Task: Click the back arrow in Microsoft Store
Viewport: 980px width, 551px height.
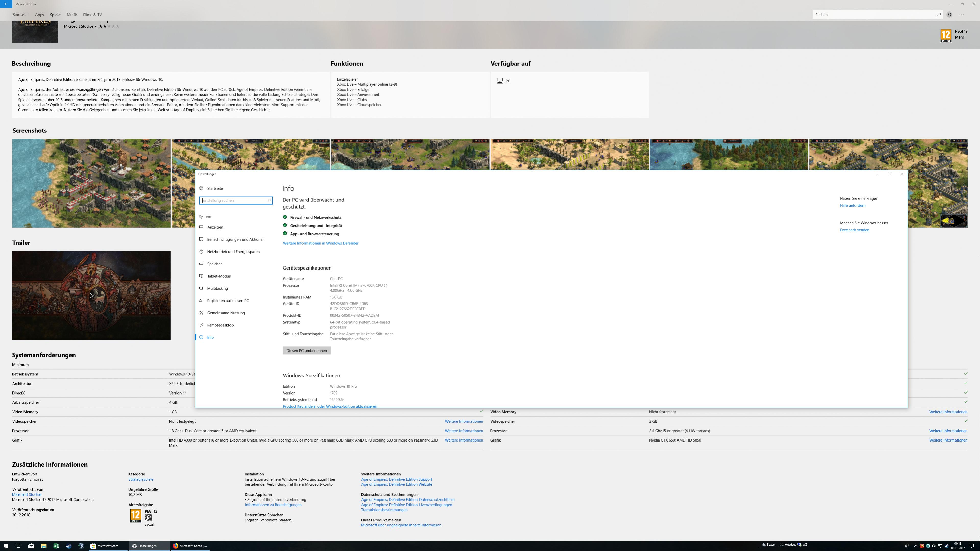Action: coord(6,4)
